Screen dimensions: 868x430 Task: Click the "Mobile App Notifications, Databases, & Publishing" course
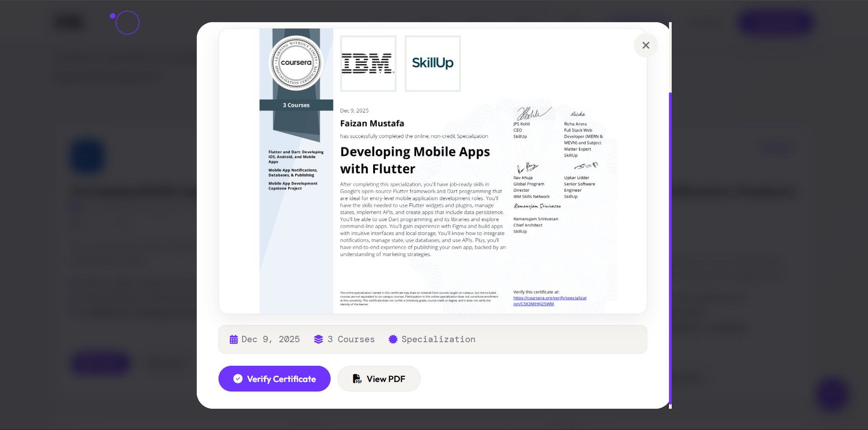click(x=293, y=172)
